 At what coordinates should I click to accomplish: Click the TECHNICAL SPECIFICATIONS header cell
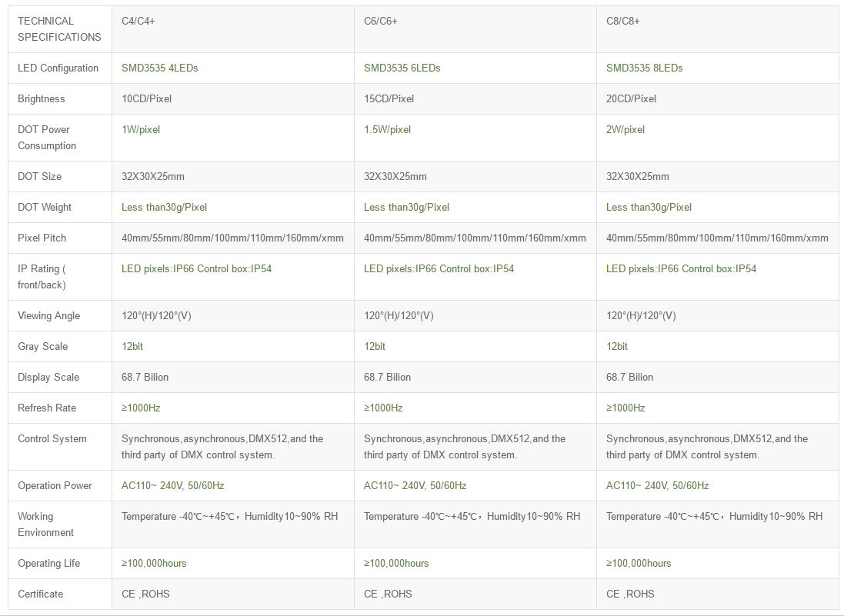(59, 29)
